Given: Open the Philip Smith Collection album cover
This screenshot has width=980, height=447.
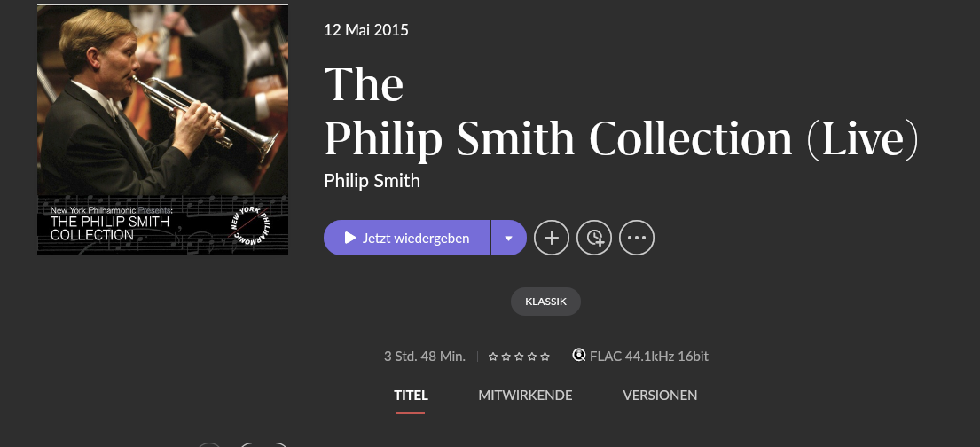Looking at the screenshot, I should click(x=162, y=130).
